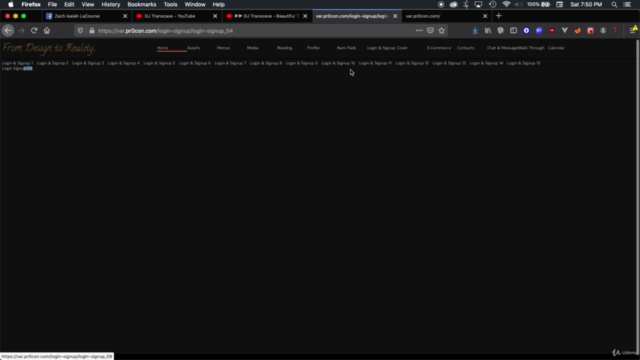Open the Apple menu

[x=11, y=4]
